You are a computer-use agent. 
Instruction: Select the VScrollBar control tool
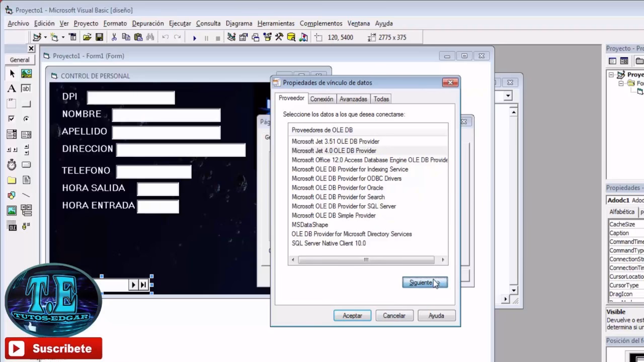(x=26, y=149)
